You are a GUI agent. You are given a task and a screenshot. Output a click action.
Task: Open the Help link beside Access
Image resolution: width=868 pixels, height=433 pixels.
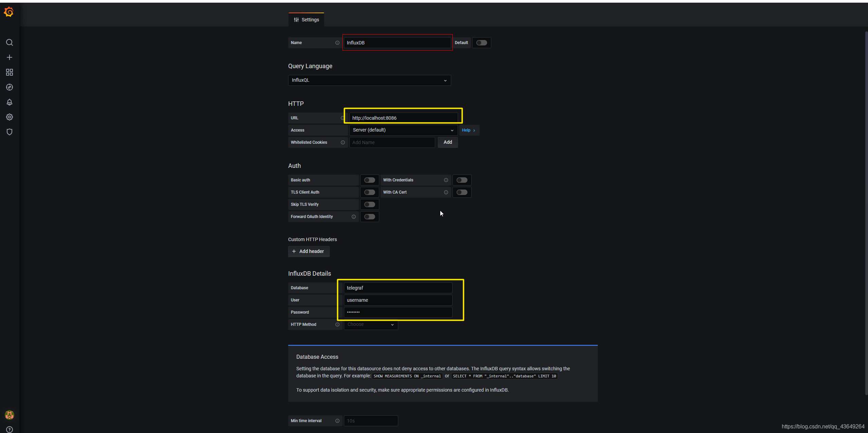tap(468, 130)
